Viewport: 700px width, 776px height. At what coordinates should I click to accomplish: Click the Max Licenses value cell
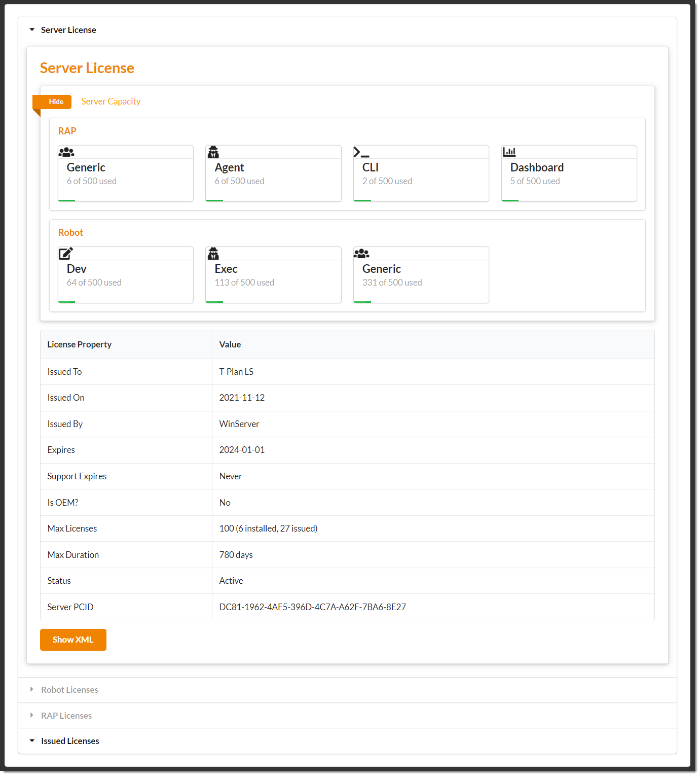[x=268, y=528]
